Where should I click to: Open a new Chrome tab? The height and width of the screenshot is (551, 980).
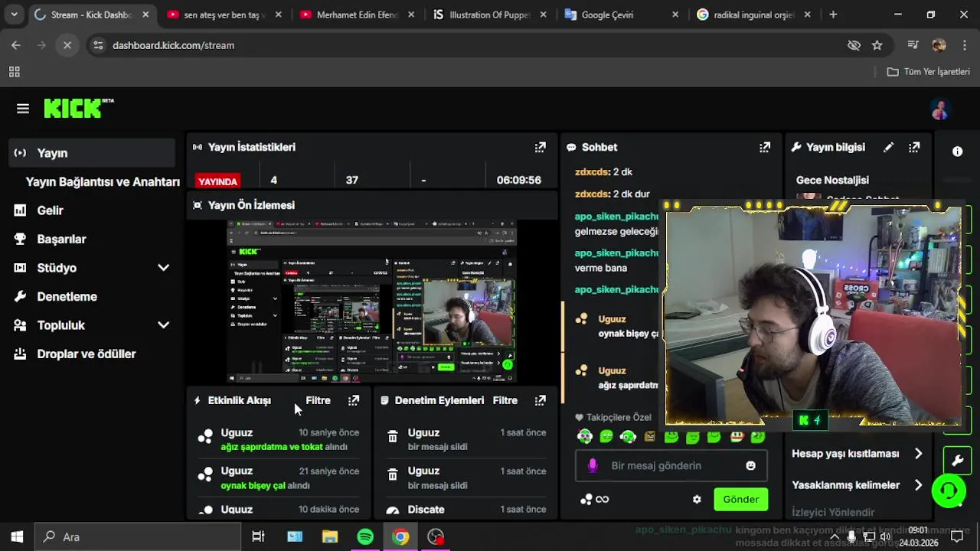click(833, 15)
